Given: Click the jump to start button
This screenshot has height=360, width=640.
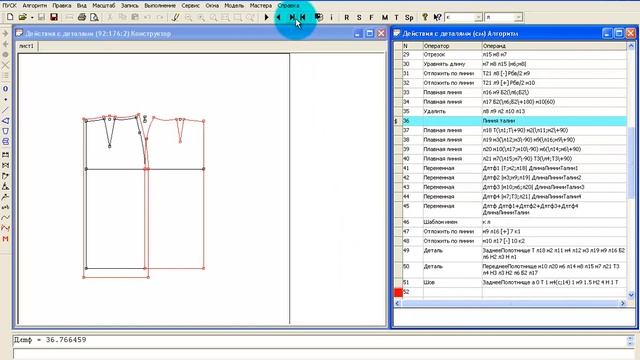Looking at the screenshot, I should [x=303, y=17].
